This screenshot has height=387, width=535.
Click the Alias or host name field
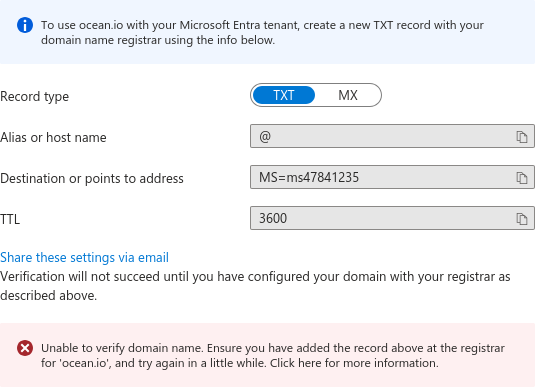coord(392,136)
